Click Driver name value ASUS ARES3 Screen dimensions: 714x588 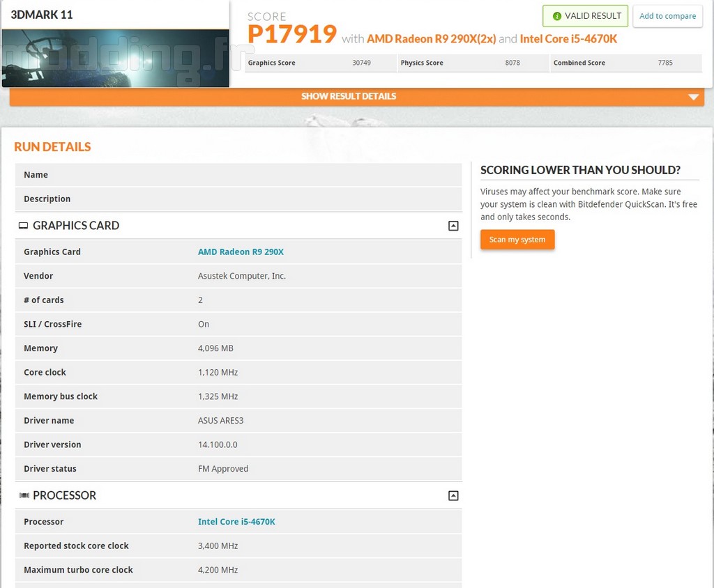221,421
